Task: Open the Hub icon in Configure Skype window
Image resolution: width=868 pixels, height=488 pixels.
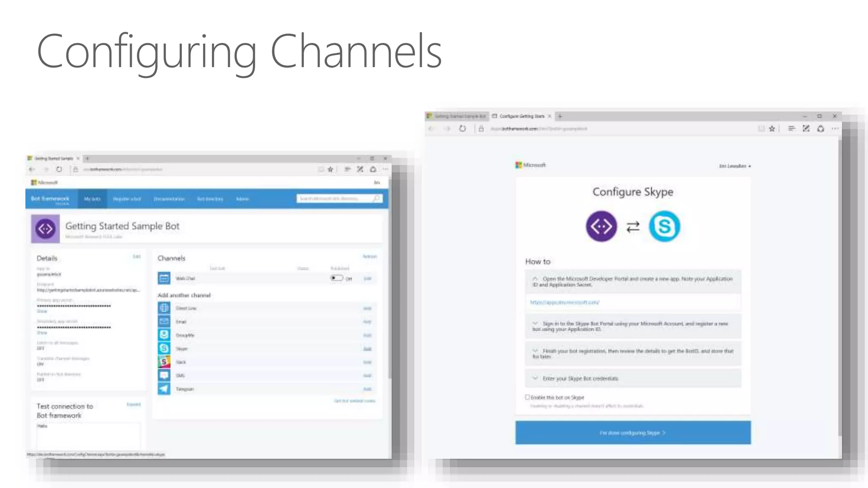Action: [x=791, y=128]
